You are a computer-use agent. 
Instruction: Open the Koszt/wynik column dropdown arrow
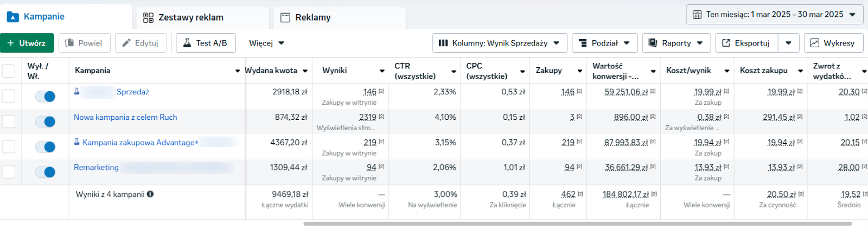pos(726,71)
